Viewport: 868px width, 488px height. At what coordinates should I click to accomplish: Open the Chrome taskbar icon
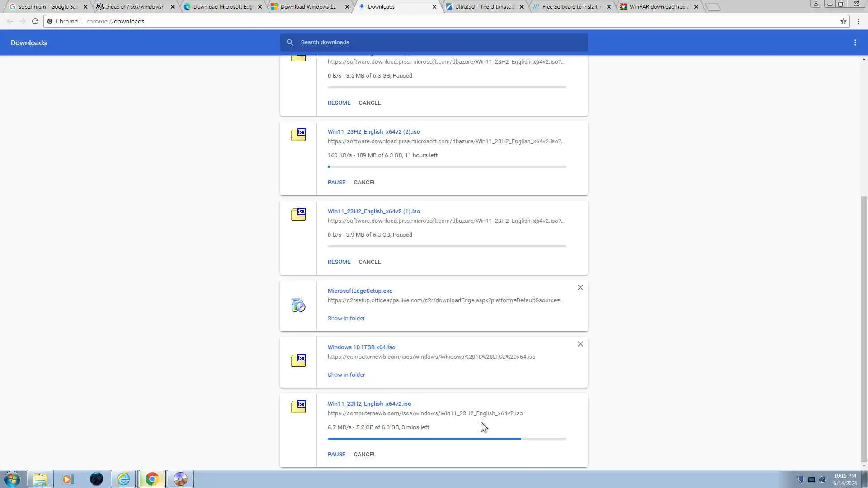152,479
